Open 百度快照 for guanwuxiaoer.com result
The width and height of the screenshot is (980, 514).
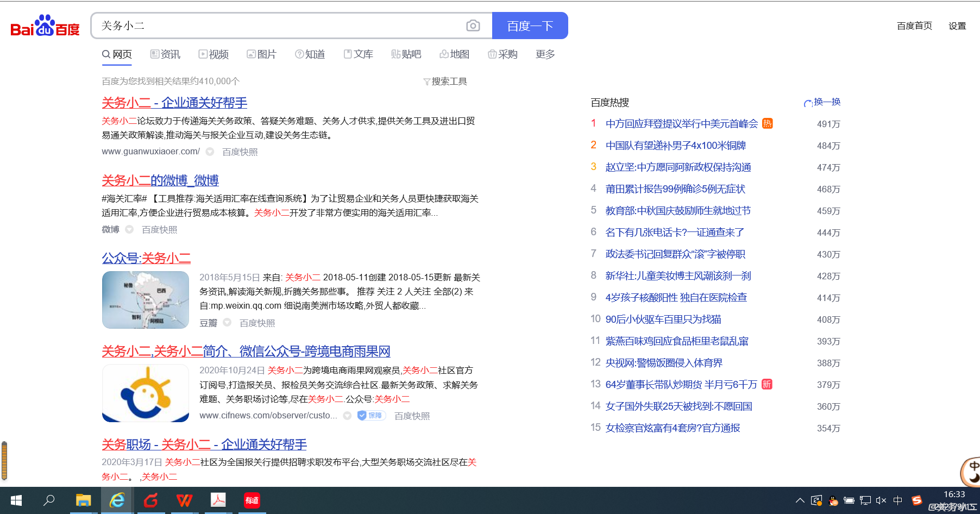pyautogui.click(x=240, y=152)
